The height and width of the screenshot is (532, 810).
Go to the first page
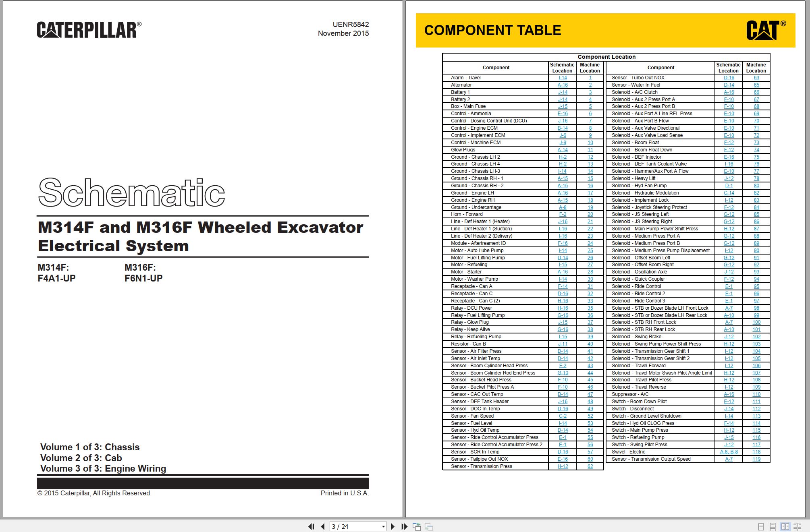point(311,526)
